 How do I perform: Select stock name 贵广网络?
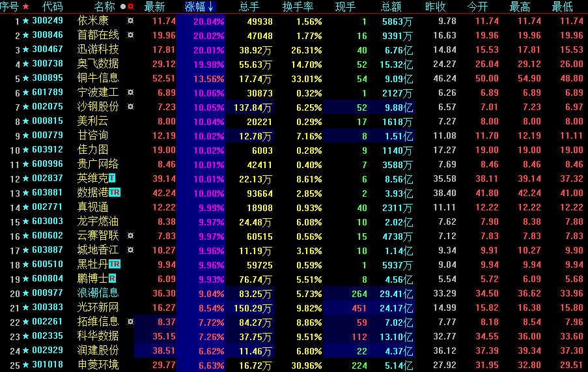98,164
